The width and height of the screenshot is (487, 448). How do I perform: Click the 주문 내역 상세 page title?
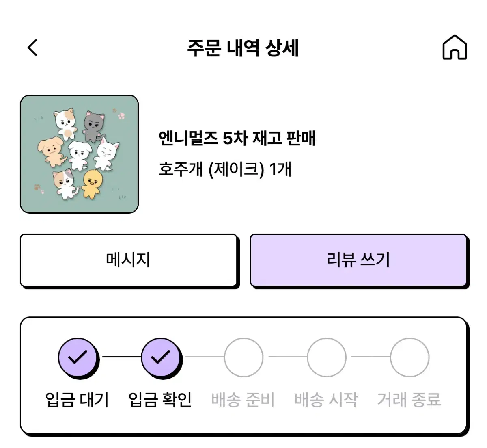tap(243, 48)
